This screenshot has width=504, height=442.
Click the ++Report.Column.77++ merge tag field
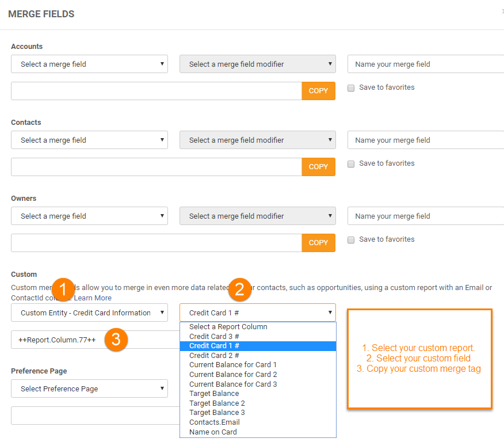click(x=57, y=340)
